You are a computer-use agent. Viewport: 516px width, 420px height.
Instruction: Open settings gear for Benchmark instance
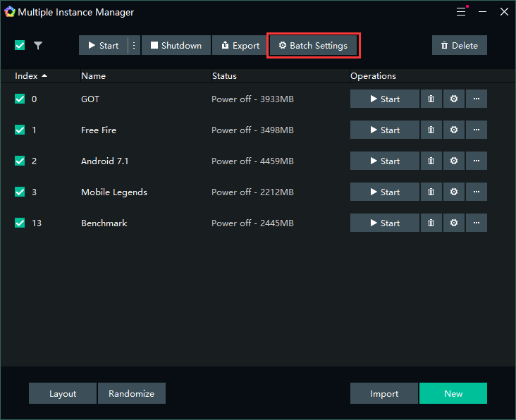click(453, 223)
